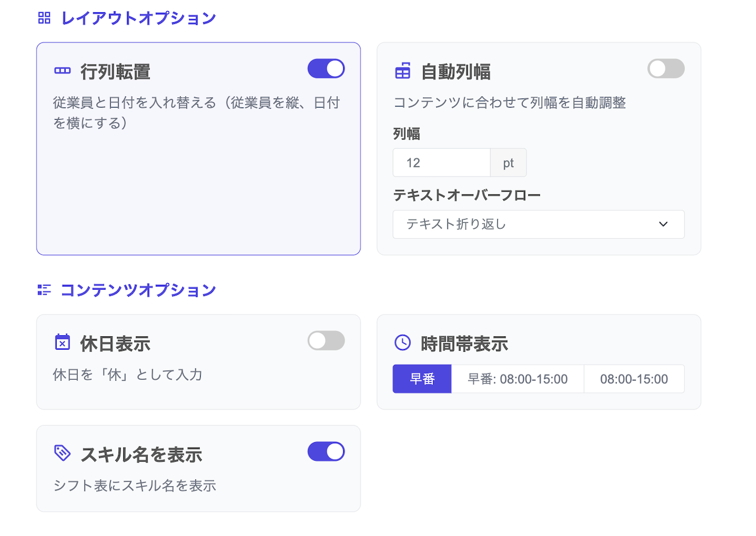The image size is (756, 536).
Task: Click the grid icon beside レイアウトオプション heading
Action: point(44,17)
